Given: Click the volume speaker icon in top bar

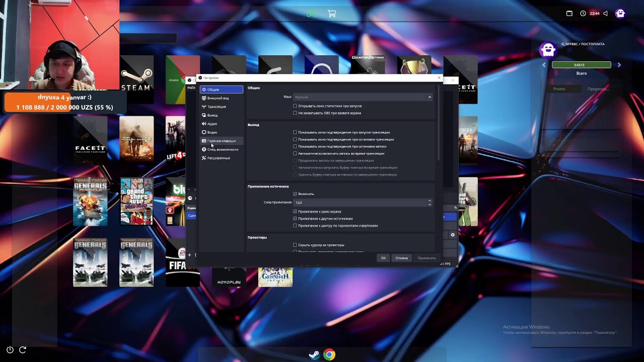Looking at the screenshot, I should pos(605,14).
